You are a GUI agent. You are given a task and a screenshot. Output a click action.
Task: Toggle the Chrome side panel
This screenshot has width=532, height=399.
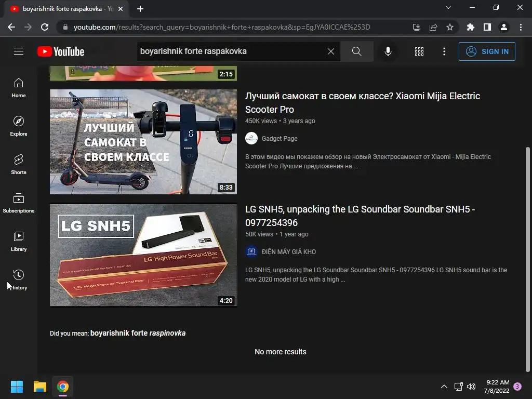pyautogui.click(x=487, y=27)
